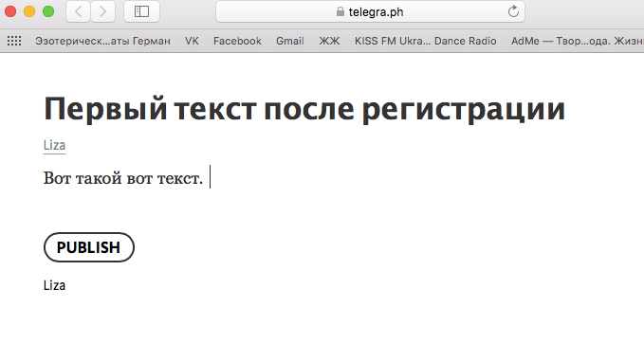
Task: Go forward with Safari's forward arrow
Action: 102,11
